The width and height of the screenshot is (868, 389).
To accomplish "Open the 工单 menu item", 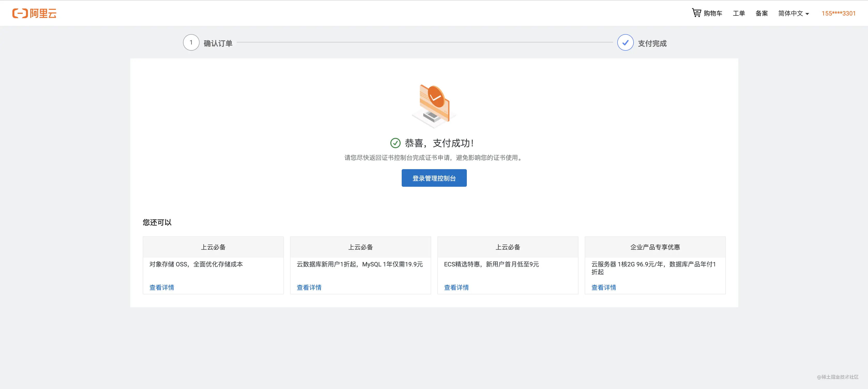I will pos(738,13).
